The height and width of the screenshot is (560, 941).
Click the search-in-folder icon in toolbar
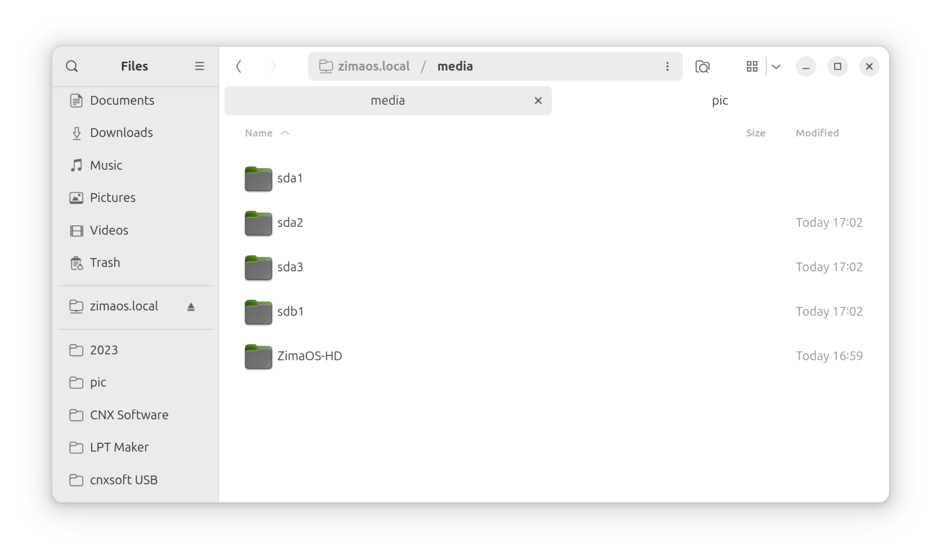[702, 66]
